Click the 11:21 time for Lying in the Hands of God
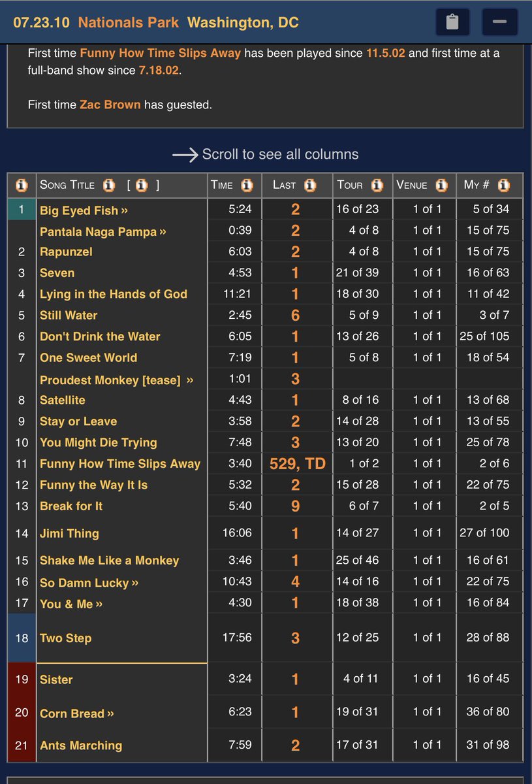The image size is (532, 784). tap(237, 294)
